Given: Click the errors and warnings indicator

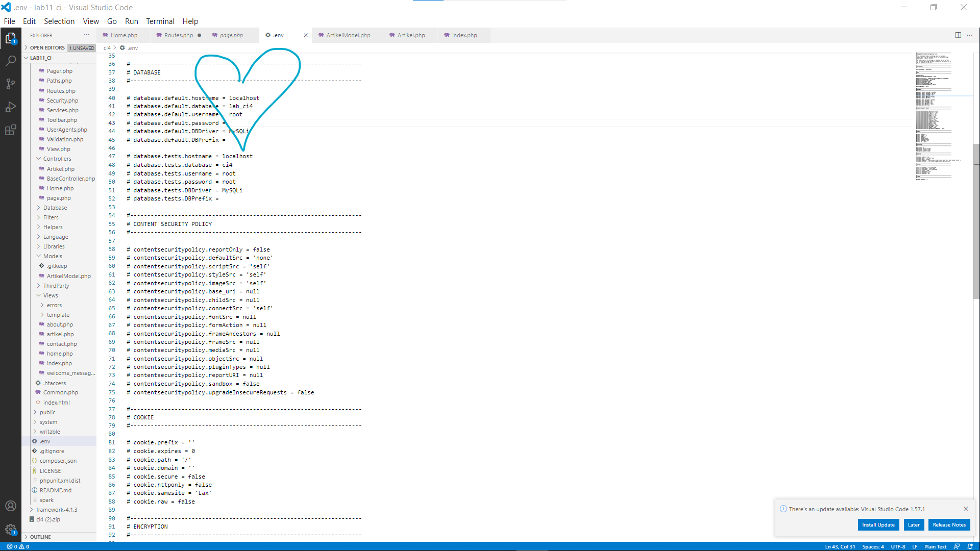Looking at the screenshot, I should coord(18,546).
